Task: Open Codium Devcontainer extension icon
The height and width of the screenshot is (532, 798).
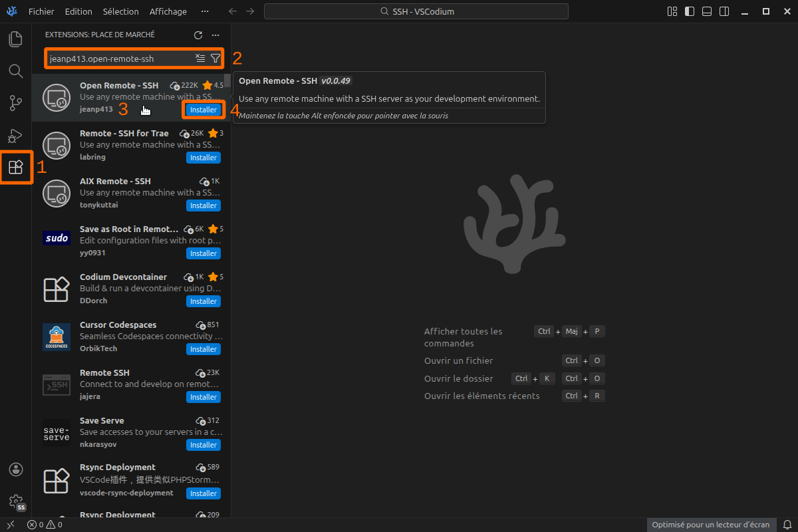Action: 56,289
